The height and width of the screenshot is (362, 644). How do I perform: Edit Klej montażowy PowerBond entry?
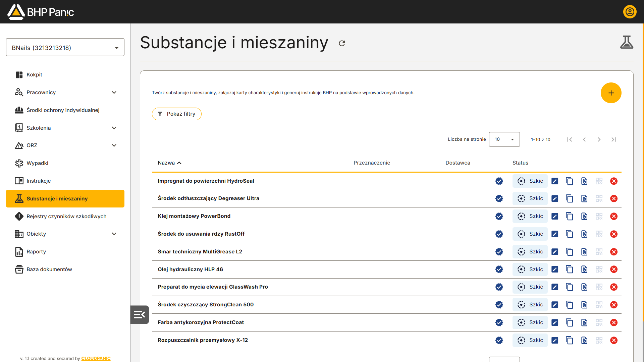point(555,216)
